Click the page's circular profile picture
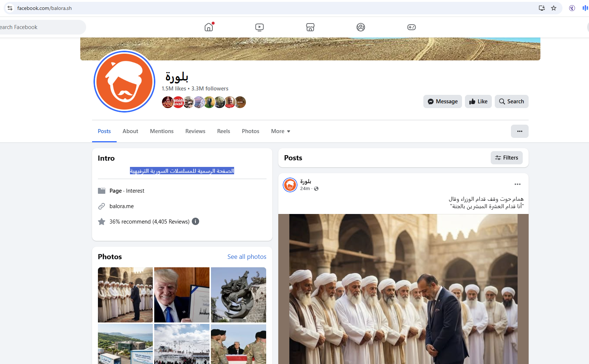The height and width of the screenshot is (364, 589). point(124,81)
